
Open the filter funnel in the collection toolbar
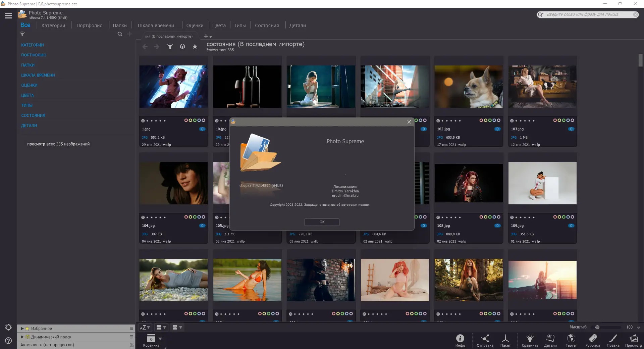point(170,47)
